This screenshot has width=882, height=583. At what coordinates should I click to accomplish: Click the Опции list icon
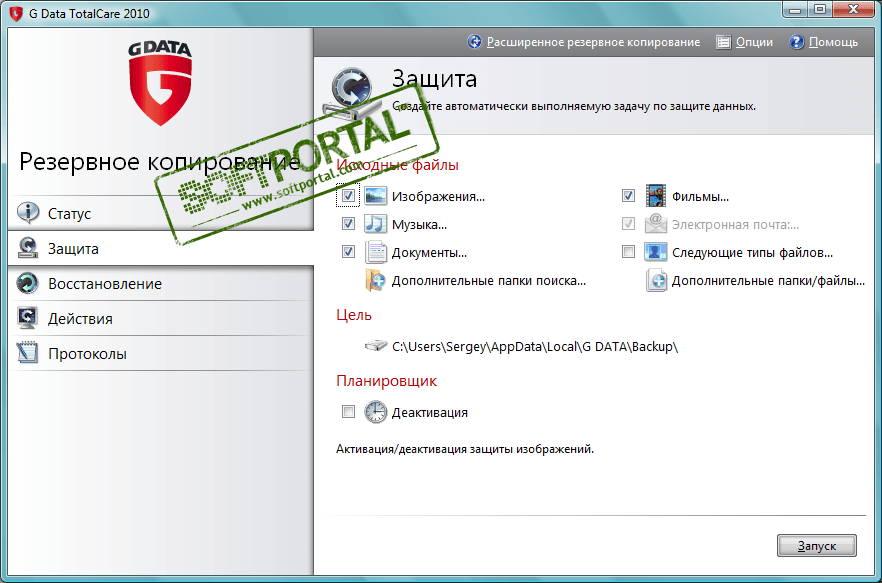coord(723,42)
